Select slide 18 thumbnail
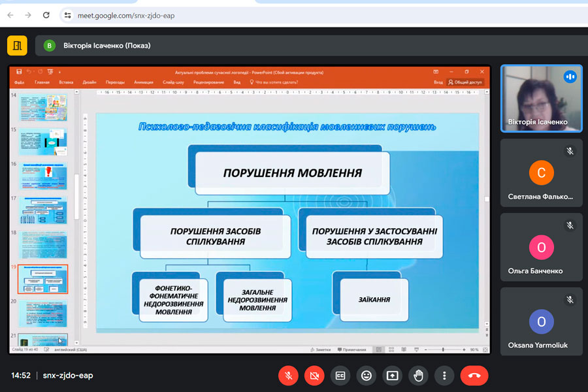This screenshot has width=588, height=392. click(x=43, y=244)
